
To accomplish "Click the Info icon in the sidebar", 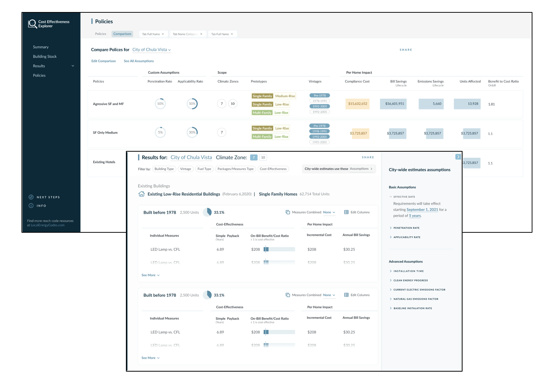I will click(x=31, y=206).
